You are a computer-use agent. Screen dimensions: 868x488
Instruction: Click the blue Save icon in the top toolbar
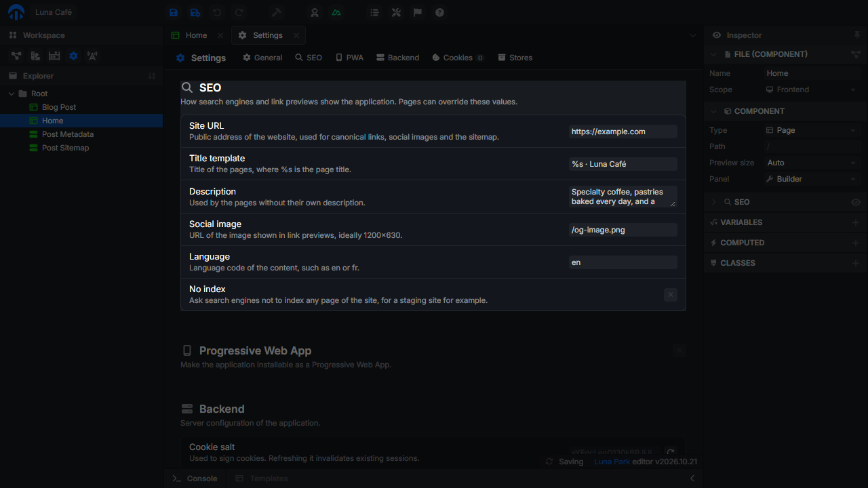point(174,12)
